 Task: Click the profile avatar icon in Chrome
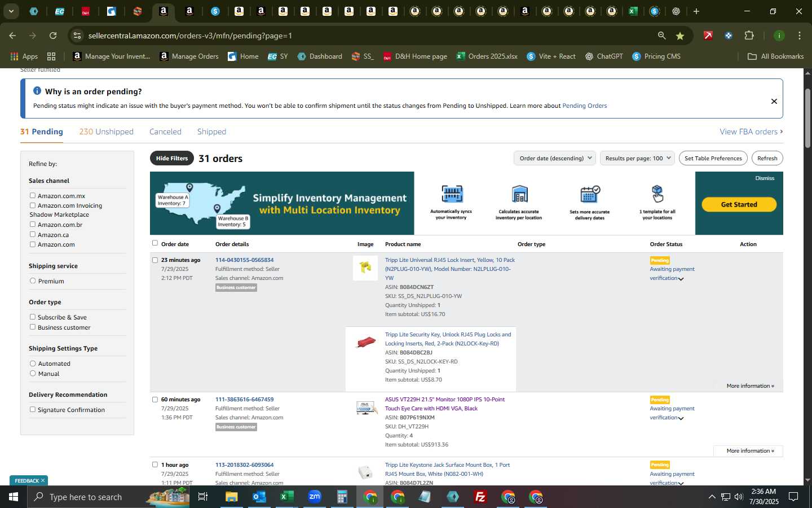coord(779,36)
